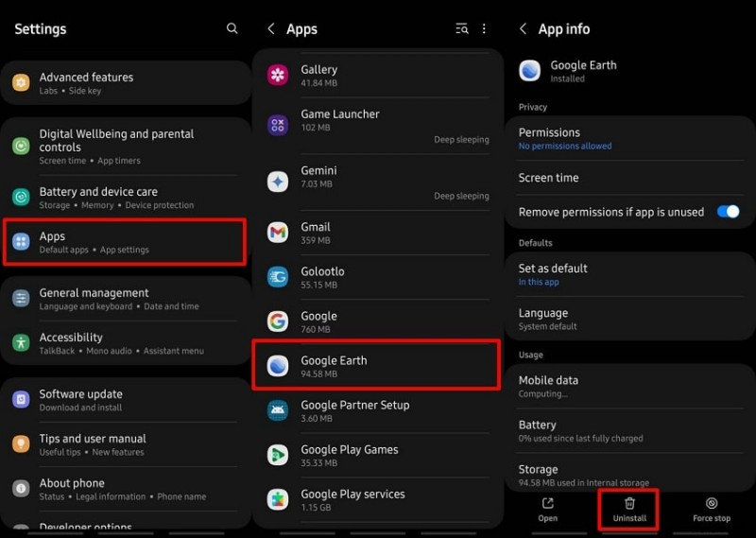Open Battery and device care row
Image resolution: width=756 pixels, height=538 pixels.
point(126,198)
